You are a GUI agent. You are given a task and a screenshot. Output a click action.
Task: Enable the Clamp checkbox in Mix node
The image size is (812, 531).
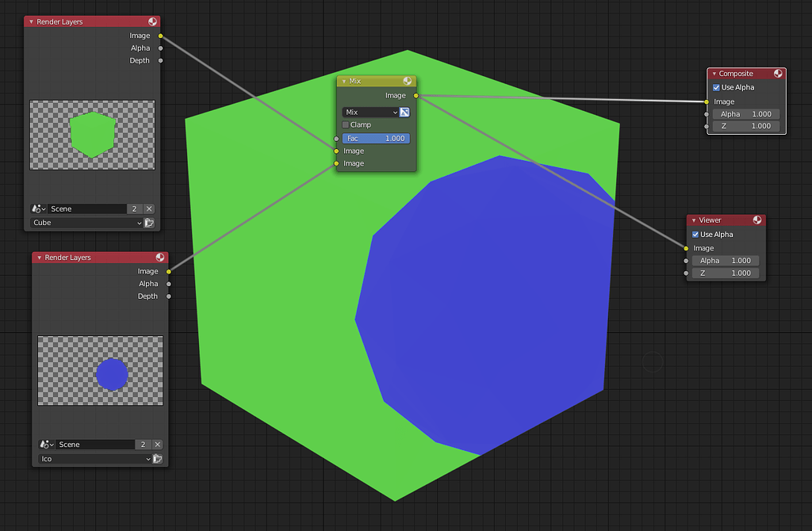click(346, 124)
